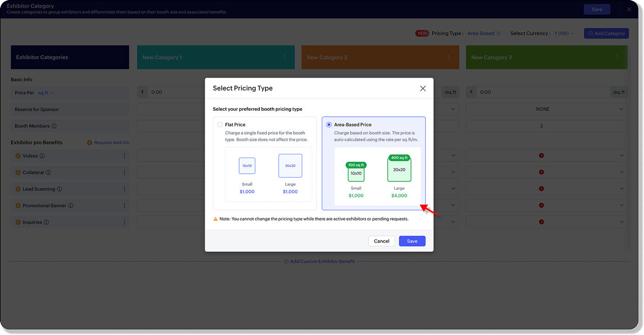The width and height of the screenshot is (644, 335).
Task: Open New Category 3 Reserve for Sponsor dropdown
Action: (546, 109)
